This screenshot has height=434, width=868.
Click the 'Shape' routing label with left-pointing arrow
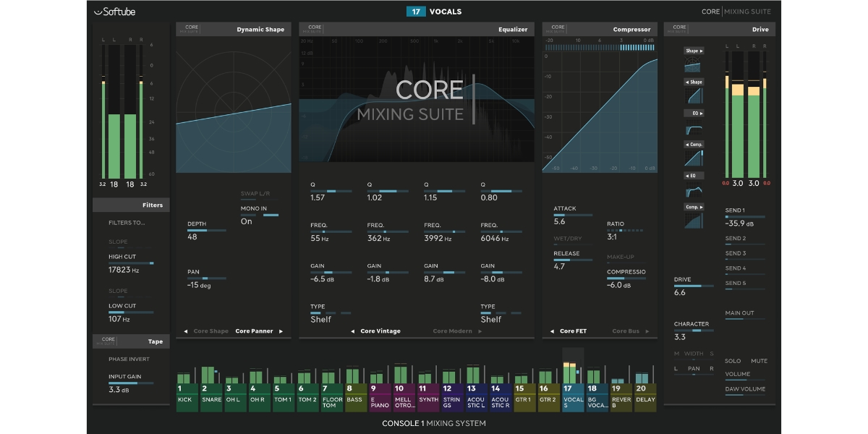694,82
